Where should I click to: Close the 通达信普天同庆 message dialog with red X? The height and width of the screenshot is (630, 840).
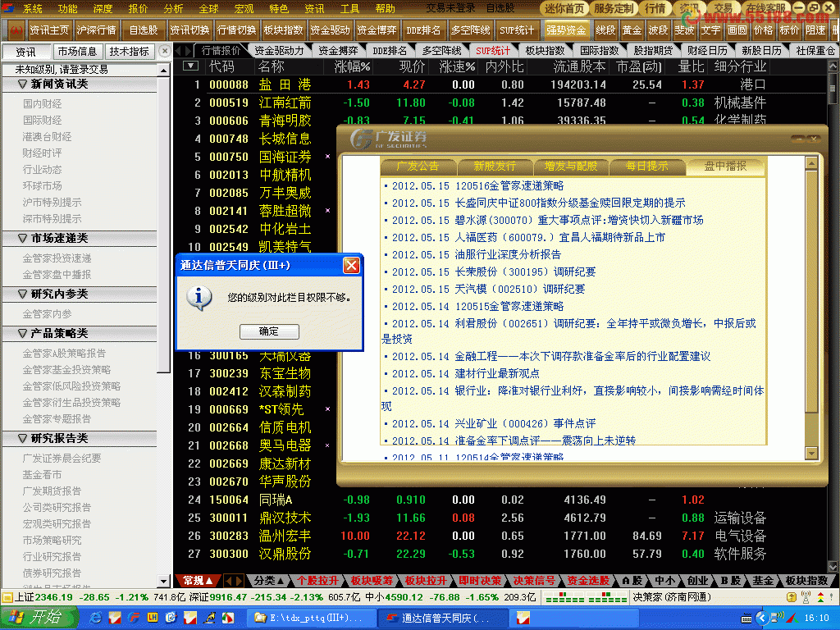pos(351,265)
